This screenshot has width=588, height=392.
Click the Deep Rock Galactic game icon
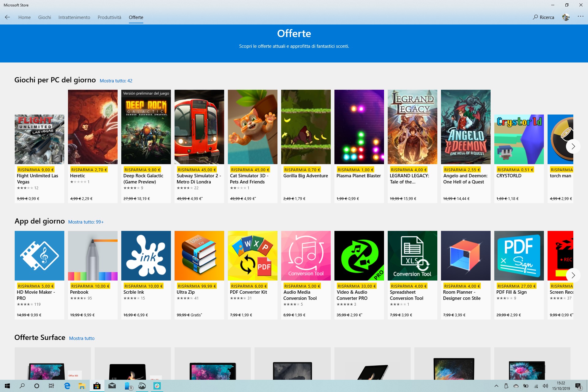tap(146, 126)
